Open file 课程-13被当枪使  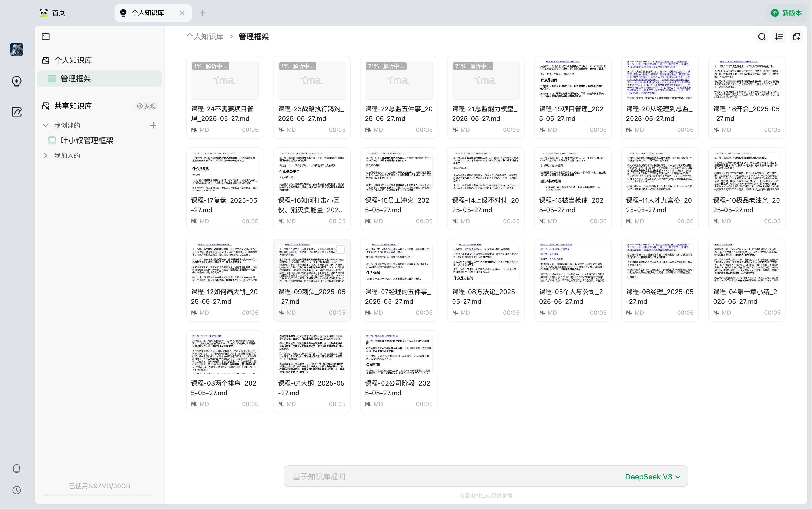click(573, 189)
